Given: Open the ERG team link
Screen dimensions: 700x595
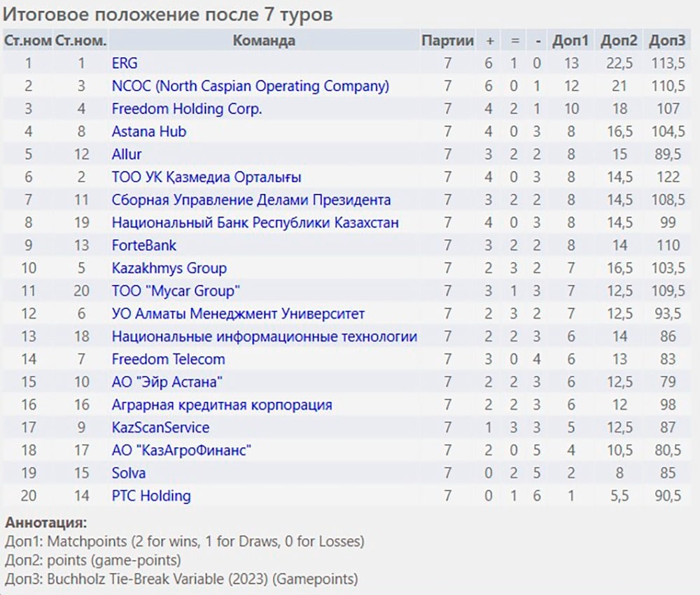Looking at the screenshot, I should [x=125, y=64].
